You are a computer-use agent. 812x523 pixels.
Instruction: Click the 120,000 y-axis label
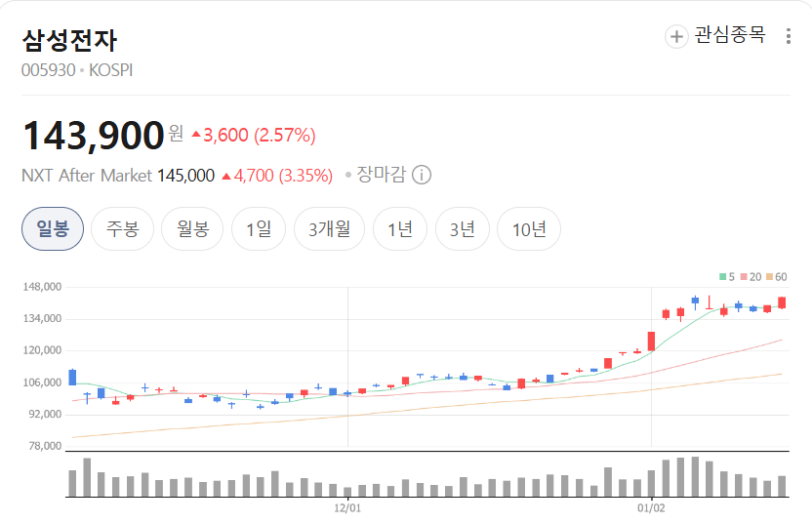pos(42,350)
